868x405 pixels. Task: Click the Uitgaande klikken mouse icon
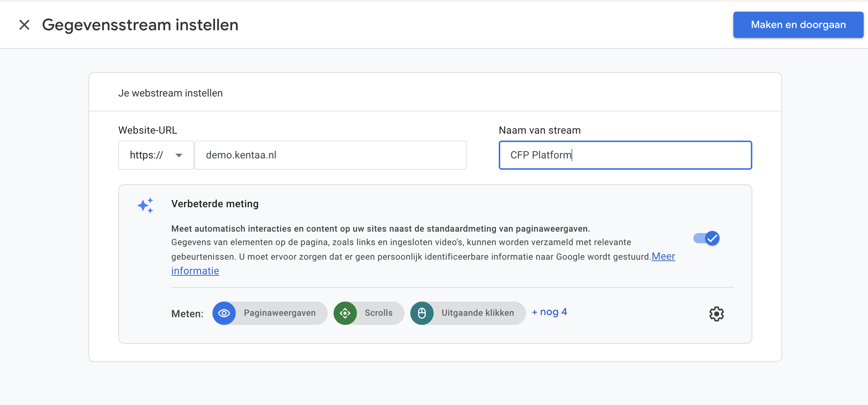tap(422, 313)
